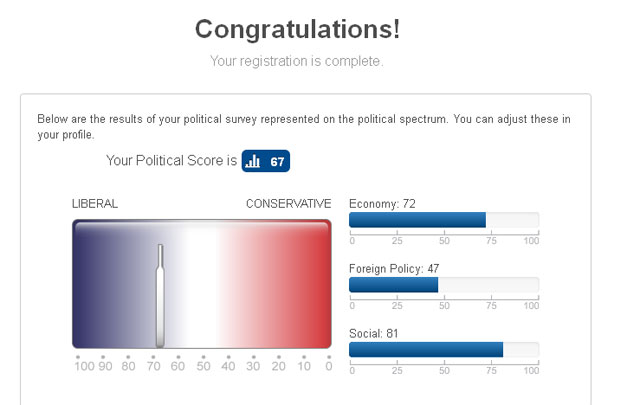Click the "Your registration is complete" text
The width and height of the screenshot is (640, 405).
[x=296, y=61]
